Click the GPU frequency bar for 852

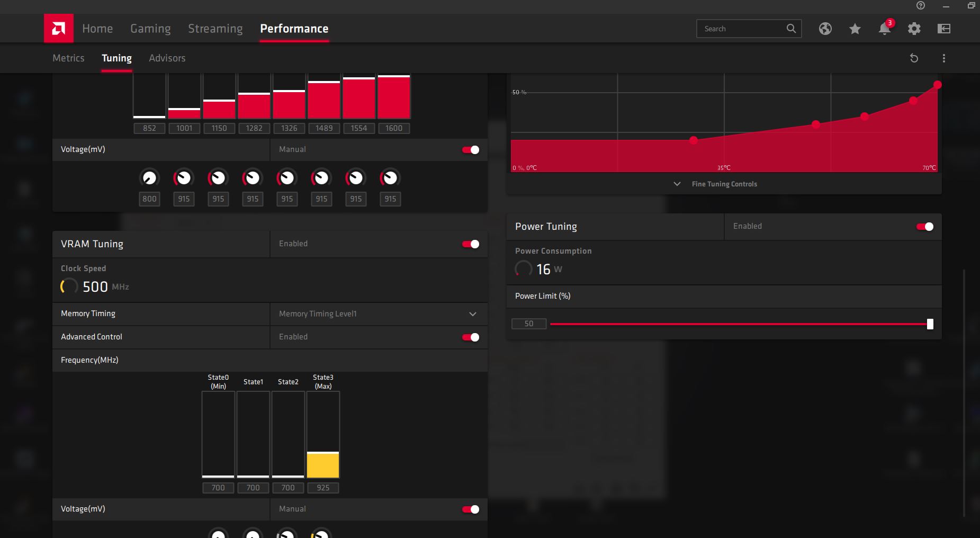coord(149,96)
